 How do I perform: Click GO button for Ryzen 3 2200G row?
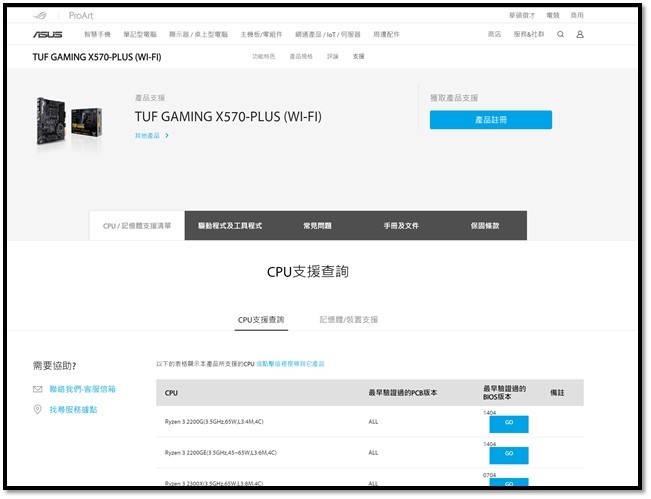509,423
